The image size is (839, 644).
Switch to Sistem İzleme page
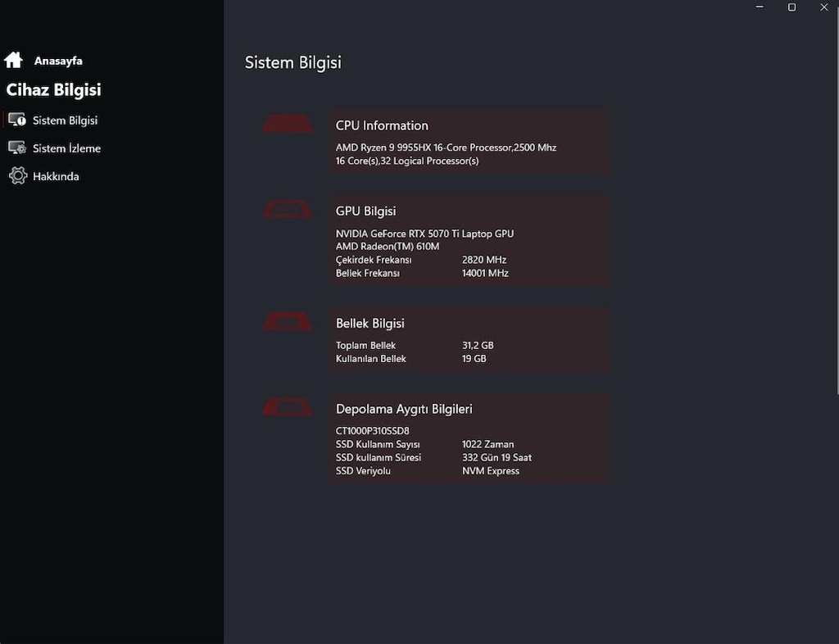pos(66,148)
